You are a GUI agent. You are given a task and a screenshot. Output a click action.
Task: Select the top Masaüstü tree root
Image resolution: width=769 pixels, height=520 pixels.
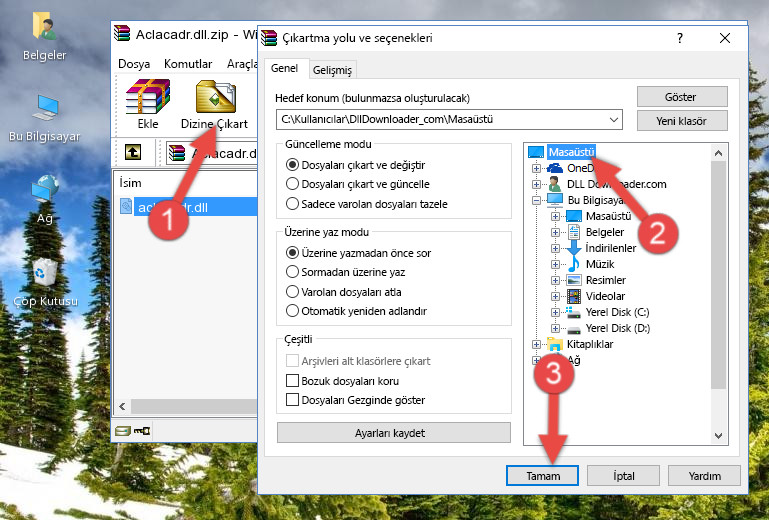(571, 152)
